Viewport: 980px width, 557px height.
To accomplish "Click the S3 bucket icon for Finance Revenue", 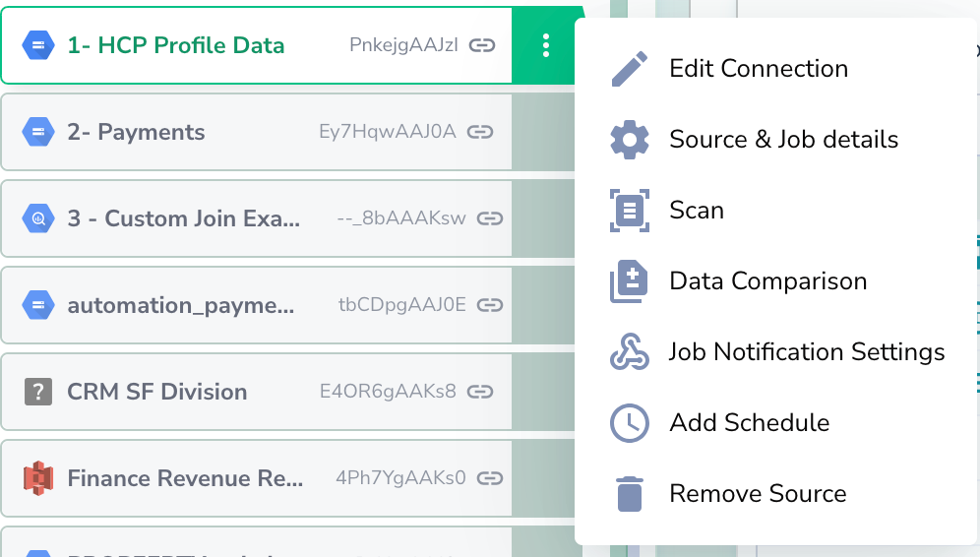I will pyautogui.click(x=37, y=478).
